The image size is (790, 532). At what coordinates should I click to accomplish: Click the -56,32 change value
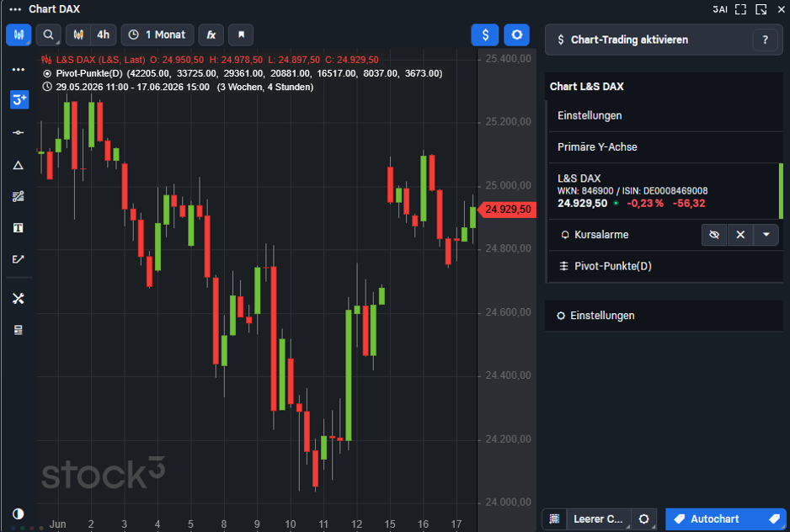click(689, 204)
